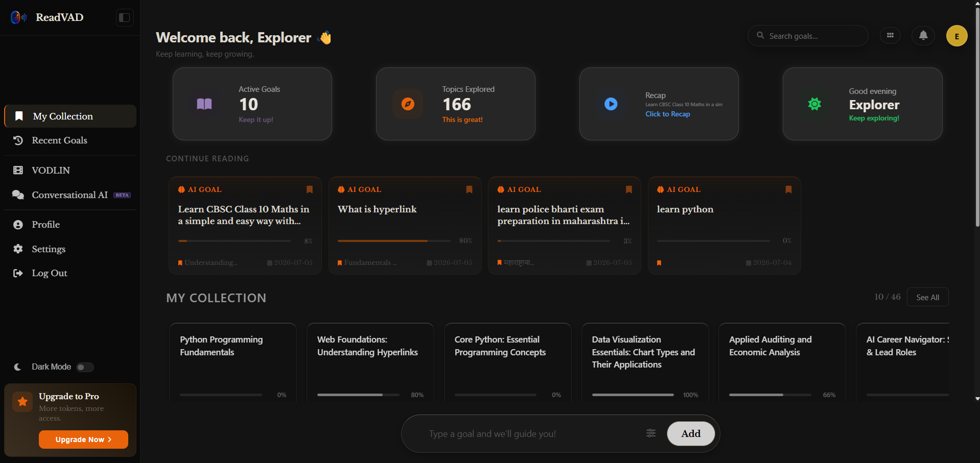The width and height of the screenshot is (980, 463).
Task: Click the Topics Explored compass icon
Action: pos(408,104)
